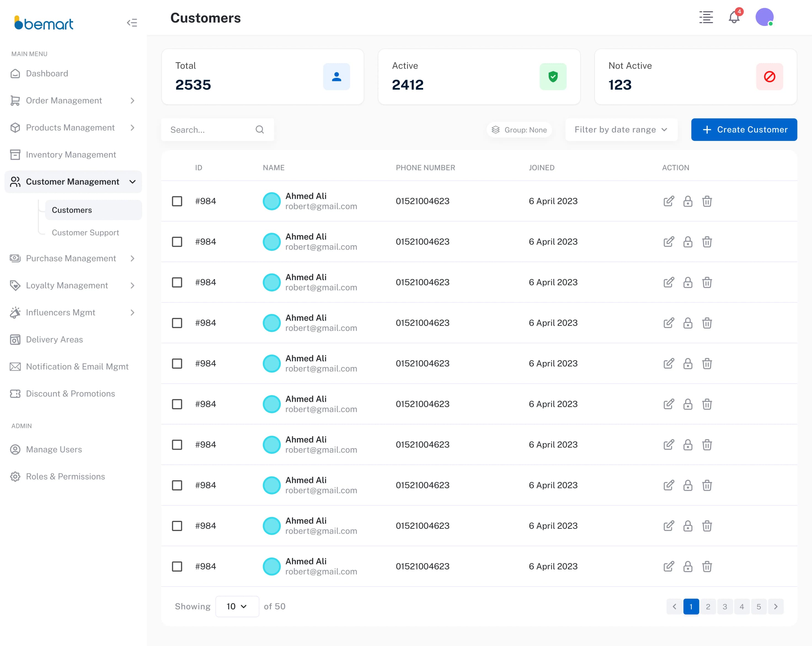Viewport: 812px width, 646px height.
Task: Delete the customer in the fourth table row
Action: 707,323
